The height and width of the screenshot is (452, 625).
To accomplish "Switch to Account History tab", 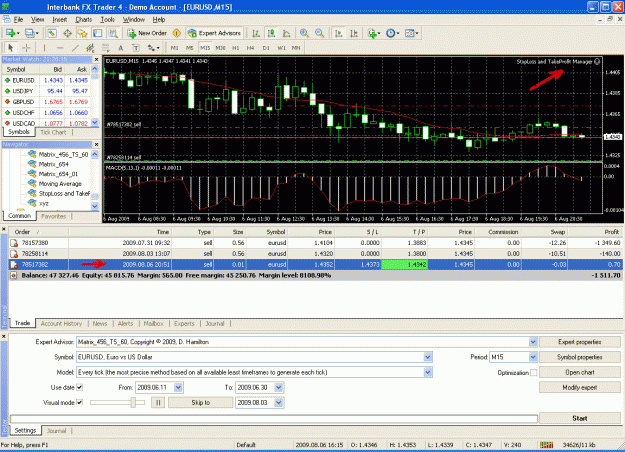I will [x=61, y=324].
